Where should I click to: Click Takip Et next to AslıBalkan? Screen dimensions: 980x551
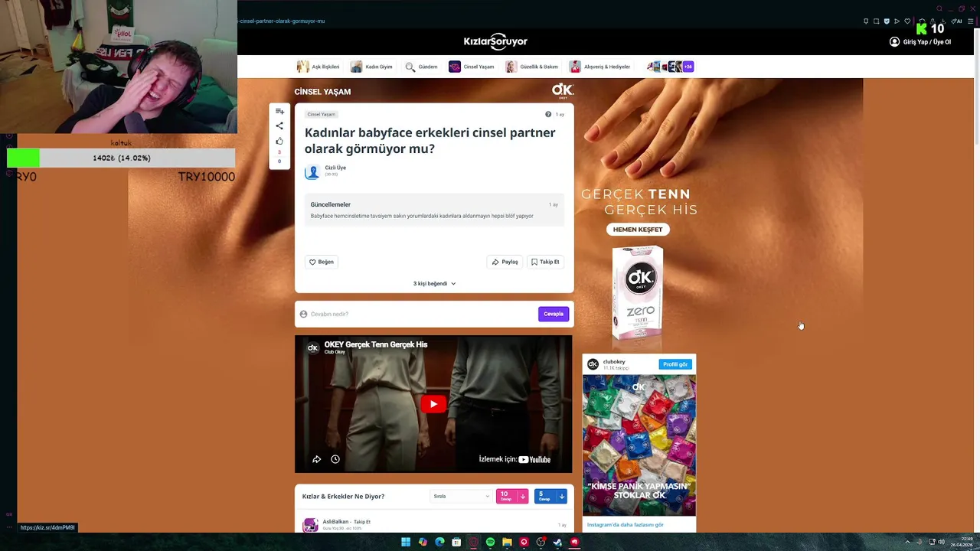pos(362,522)
